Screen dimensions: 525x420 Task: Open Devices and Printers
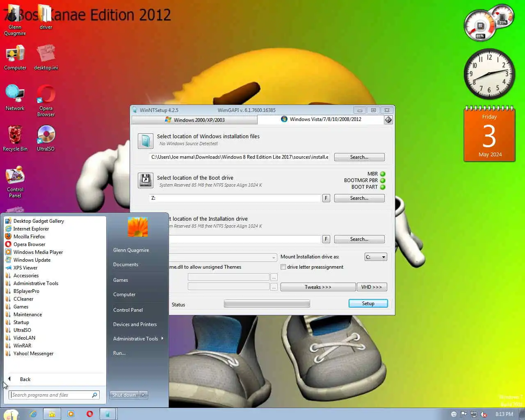pyautogui.click(x=135, y=324)
